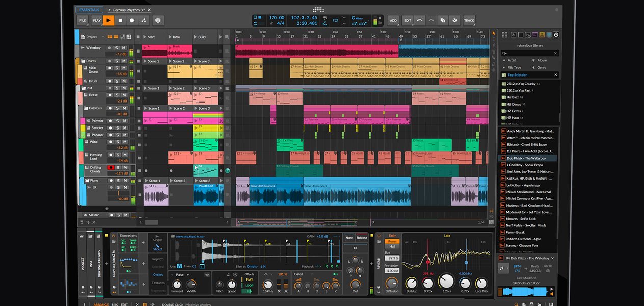
Task: Adjust the Late Mix knob
Action: 481,283
